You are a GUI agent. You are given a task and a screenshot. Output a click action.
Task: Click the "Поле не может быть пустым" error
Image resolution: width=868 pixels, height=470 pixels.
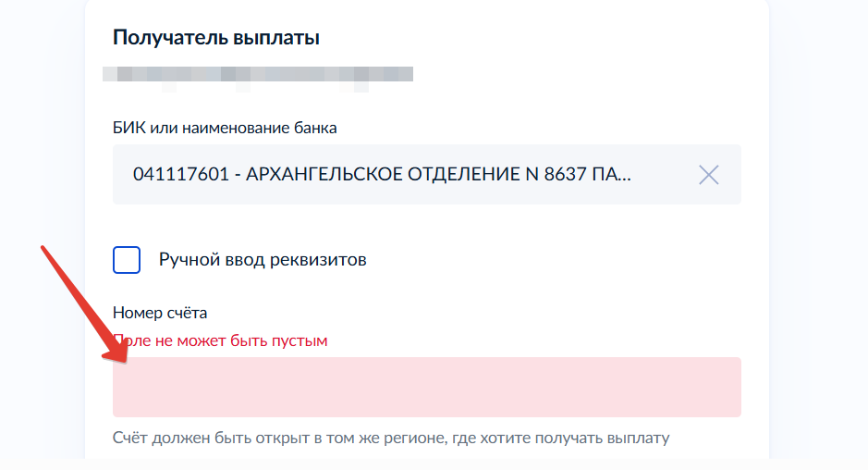click(220, 340)
